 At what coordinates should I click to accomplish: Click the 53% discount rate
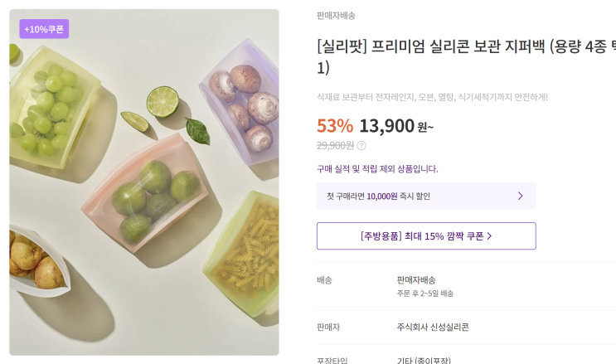[x=335, y=126]
